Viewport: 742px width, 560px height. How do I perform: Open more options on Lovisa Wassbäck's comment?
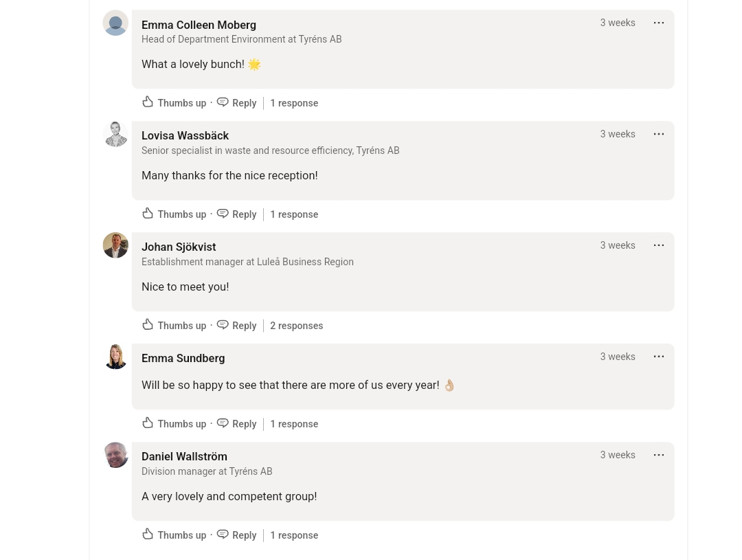(658, 134)
